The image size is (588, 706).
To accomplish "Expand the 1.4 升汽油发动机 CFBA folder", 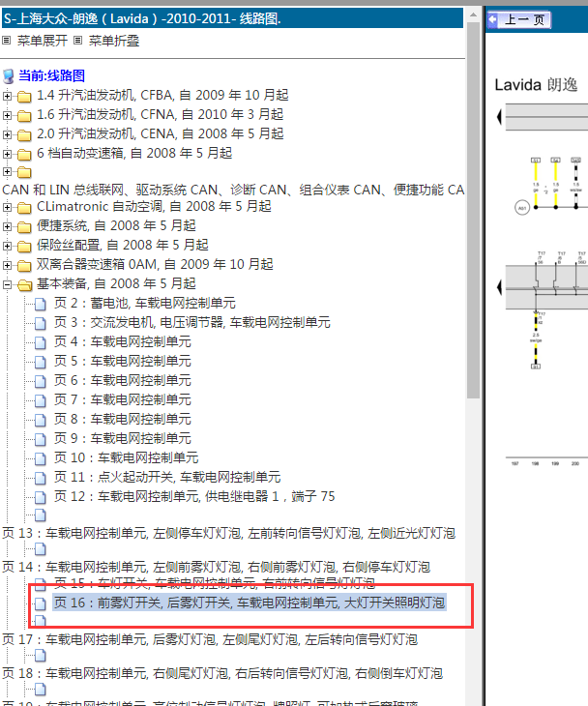I will click(7, 96).
